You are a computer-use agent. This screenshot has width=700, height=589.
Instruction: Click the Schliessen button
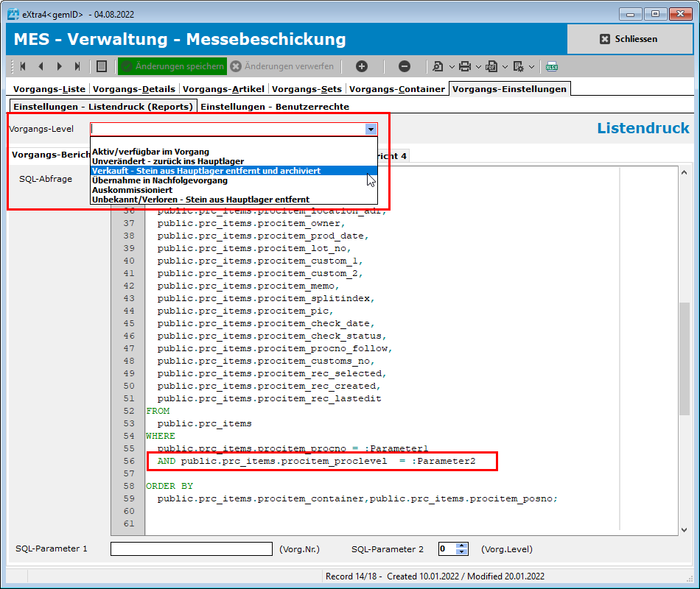point(630,39)
